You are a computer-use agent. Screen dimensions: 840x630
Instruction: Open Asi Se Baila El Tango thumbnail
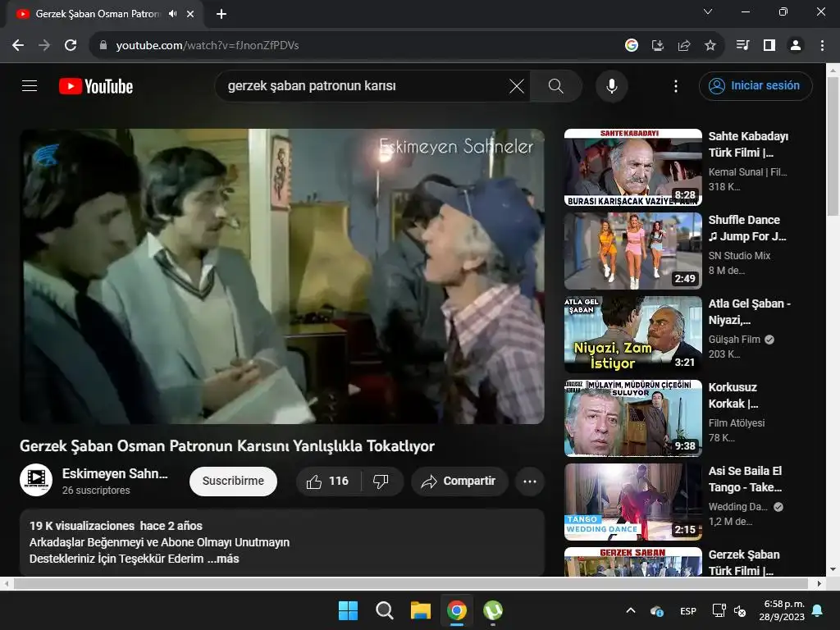[x=632, y=502]
